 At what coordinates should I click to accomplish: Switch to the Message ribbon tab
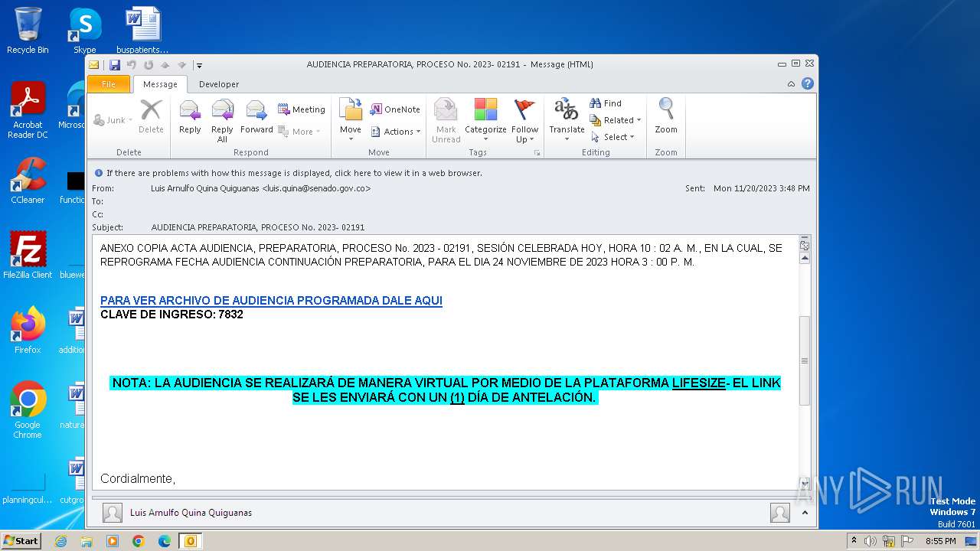[160, 84]
